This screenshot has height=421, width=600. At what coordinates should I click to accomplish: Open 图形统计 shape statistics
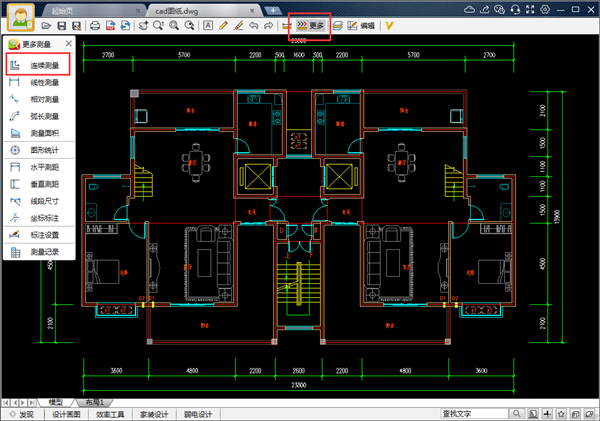pyautogui.click(x=42, y=150)
